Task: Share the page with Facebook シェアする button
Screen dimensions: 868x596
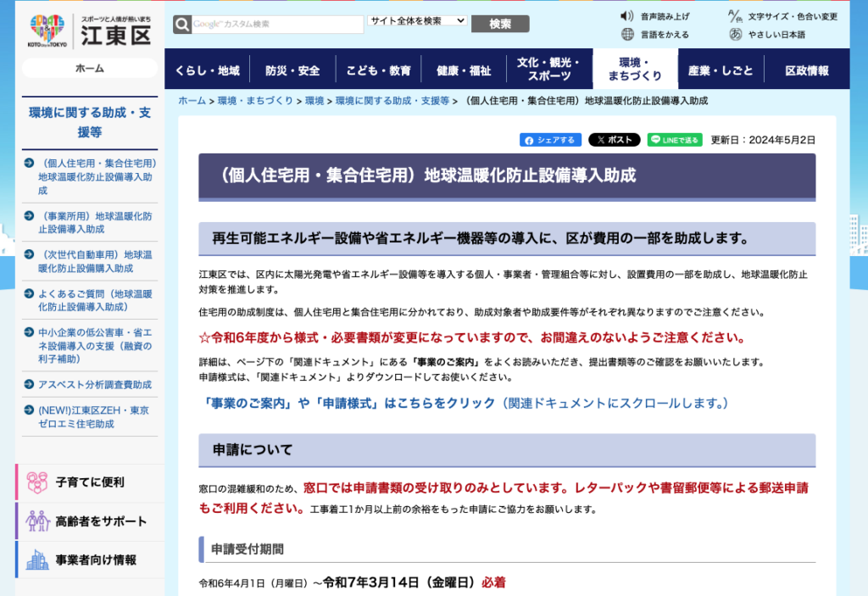Action: point(550,140)
